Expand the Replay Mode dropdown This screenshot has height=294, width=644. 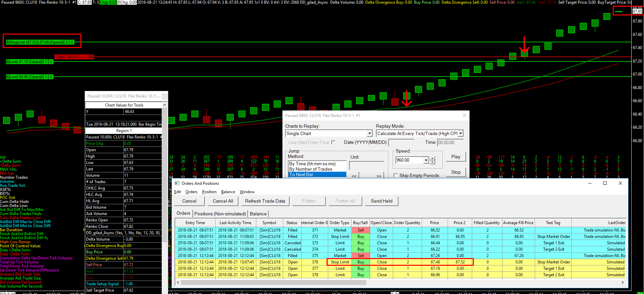460,133
